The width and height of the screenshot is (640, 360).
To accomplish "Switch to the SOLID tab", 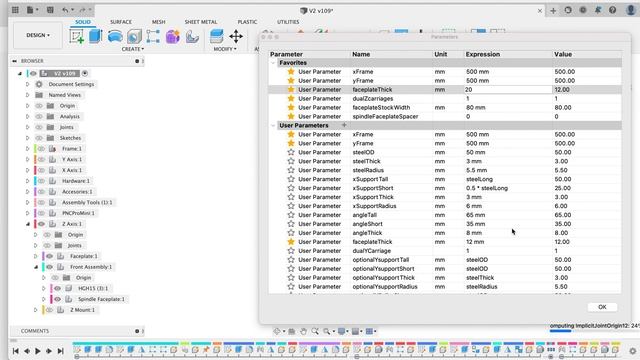I will tap(82, 22).
